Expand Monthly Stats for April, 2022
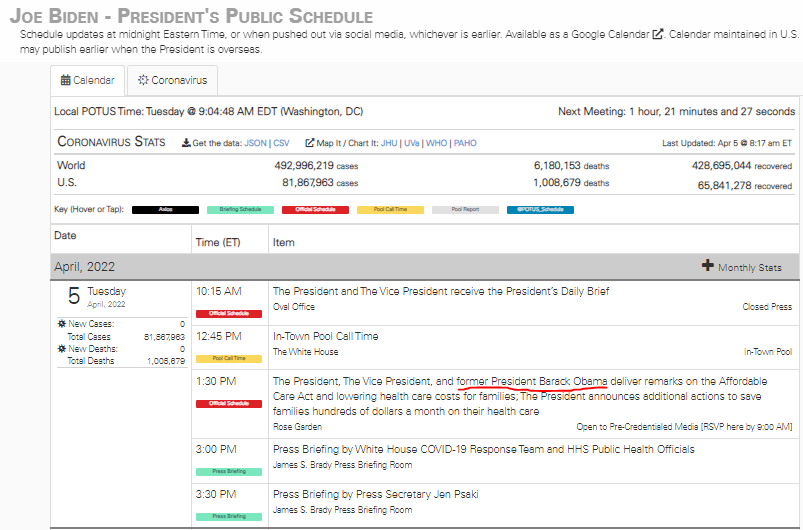803x530 pixels. point(742,267)
